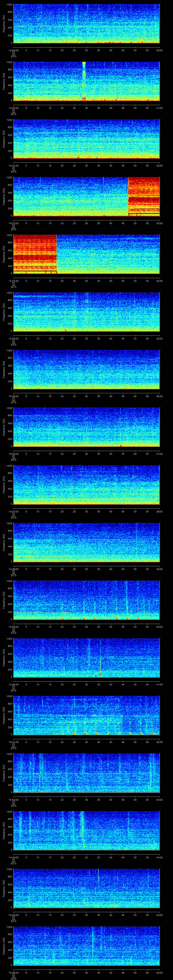
Task: Click the red noise block in the 14:33:00 spectrogram
Action: (35, 254)
